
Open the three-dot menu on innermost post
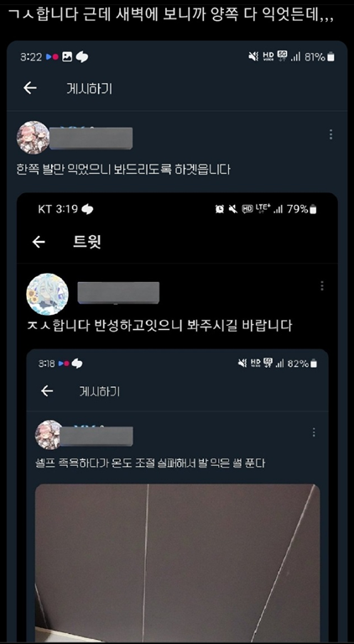click(314, 432)
